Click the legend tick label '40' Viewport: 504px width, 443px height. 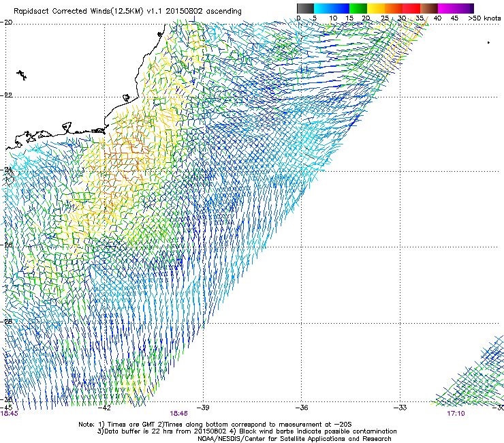[437, 18]
